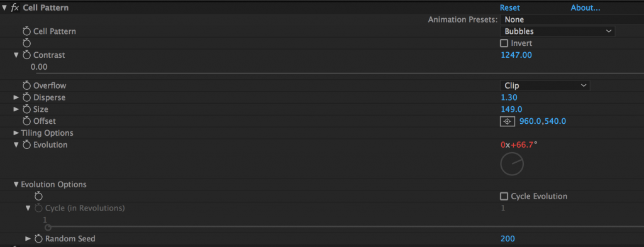Click the Reset link
Screen dimensions: 644x247
pyautogui.click(x=509, y=8)
